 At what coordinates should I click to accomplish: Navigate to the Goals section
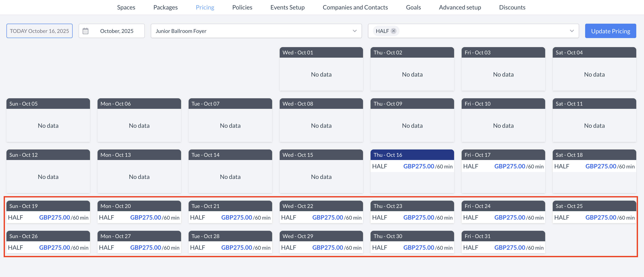tap(413, 7)
